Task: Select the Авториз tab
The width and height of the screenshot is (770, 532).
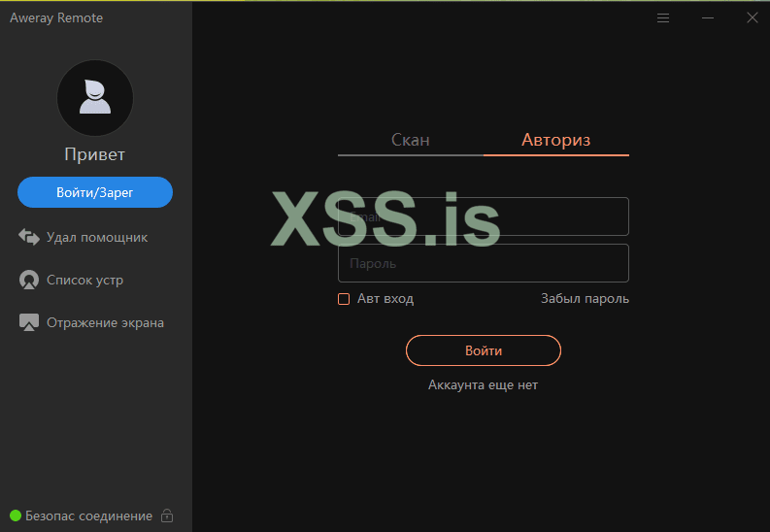Action: (555, 140)
